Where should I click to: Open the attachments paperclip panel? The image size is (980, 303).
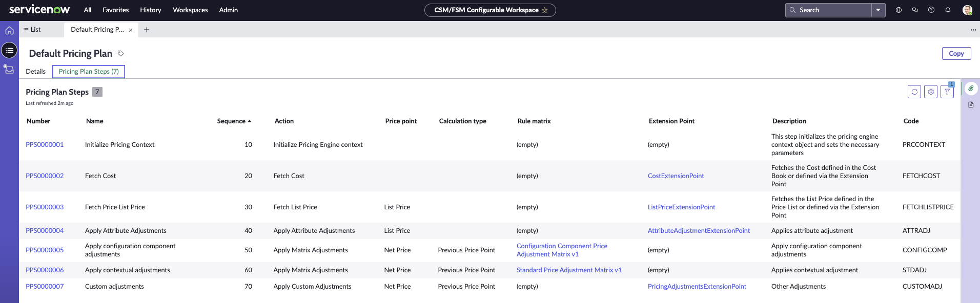(971, 89)
